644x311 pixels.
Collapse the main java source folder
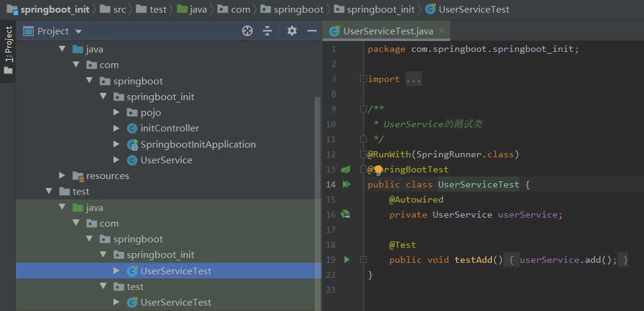pyautogui.click(x=62, y=49)
